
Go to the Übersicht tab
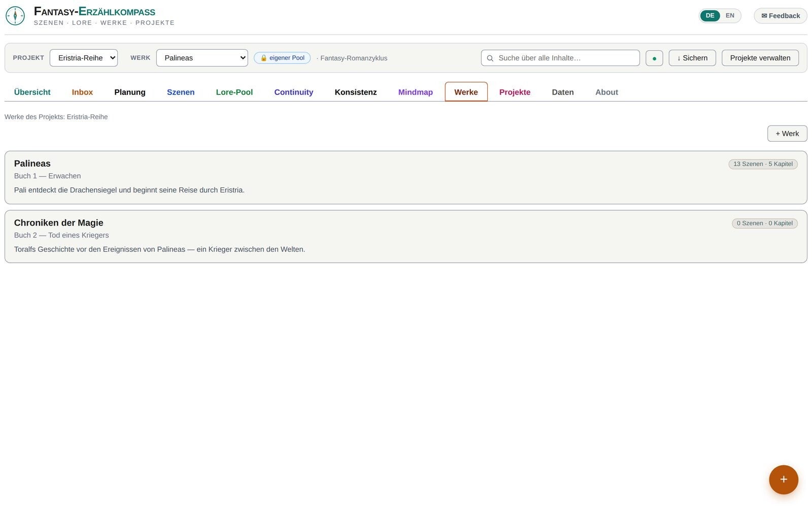(32, 92)
